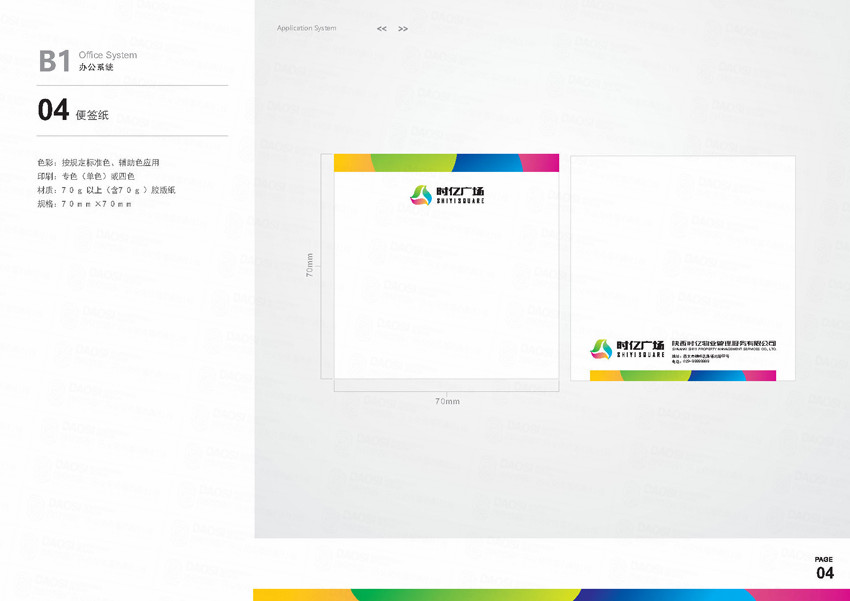Click the vertical 70mm dimension label
850x601 pixels.
(310, 266)
